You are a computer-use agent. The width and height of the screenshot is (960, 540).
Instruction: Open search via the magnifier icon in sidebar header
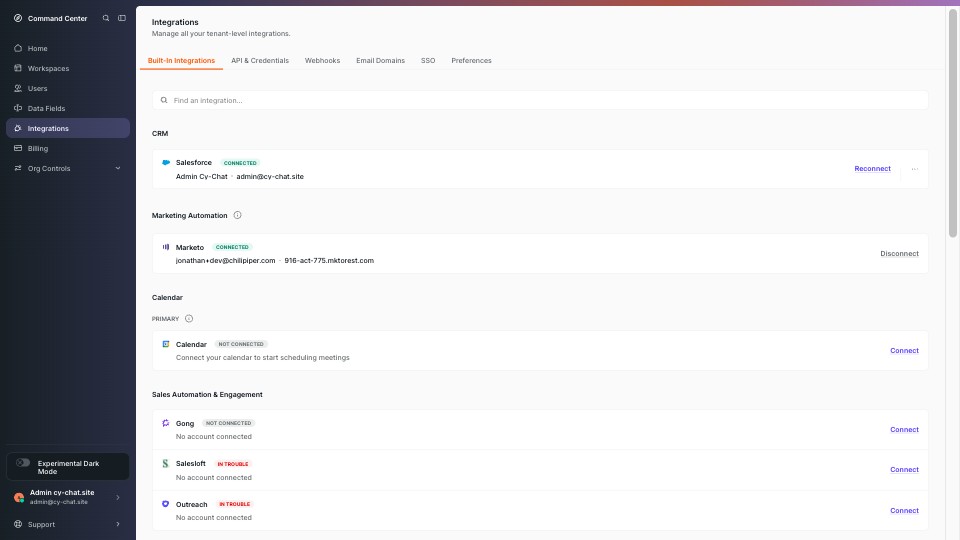(106, 18)
